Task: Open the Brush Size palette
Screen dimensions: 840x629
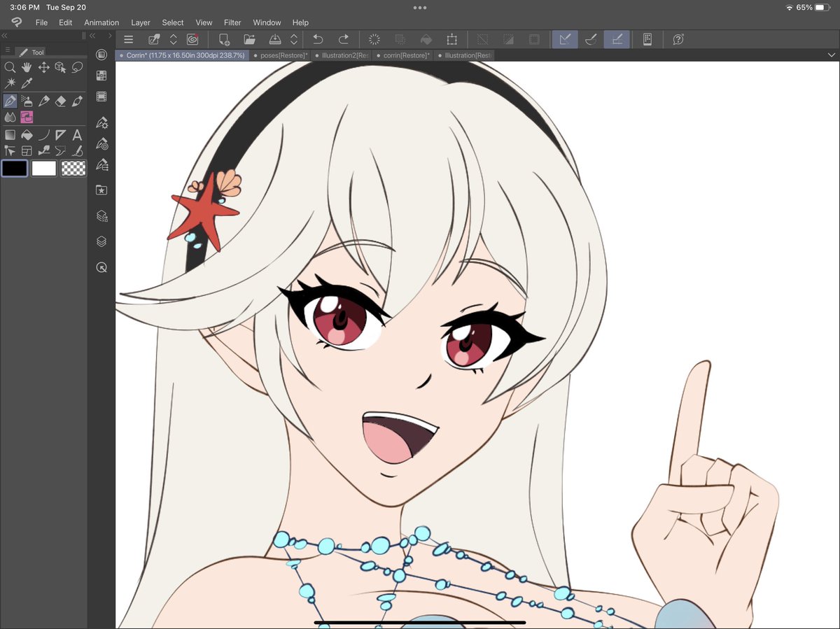Action: coord(101,144)
